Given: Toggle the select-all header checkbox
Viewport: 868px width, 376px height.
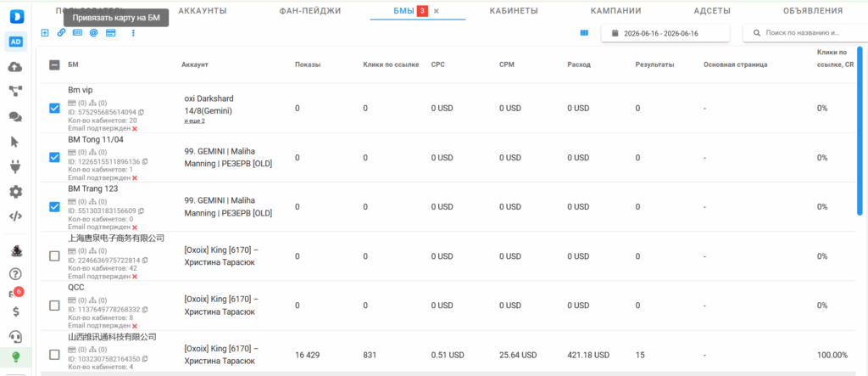Looking at the screenshot, I should point(54,65).
